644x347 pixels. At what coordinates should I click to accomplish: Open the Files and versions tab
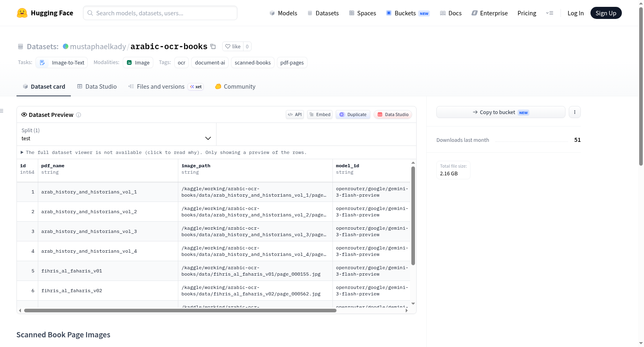(x=165, y=87)
